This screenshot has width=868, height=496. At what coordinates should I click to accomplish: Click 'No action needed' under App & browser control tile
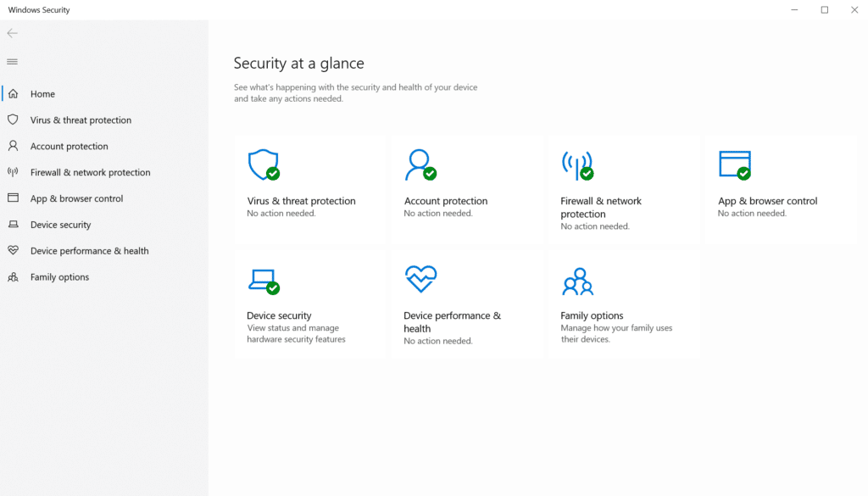click(752, 213)
